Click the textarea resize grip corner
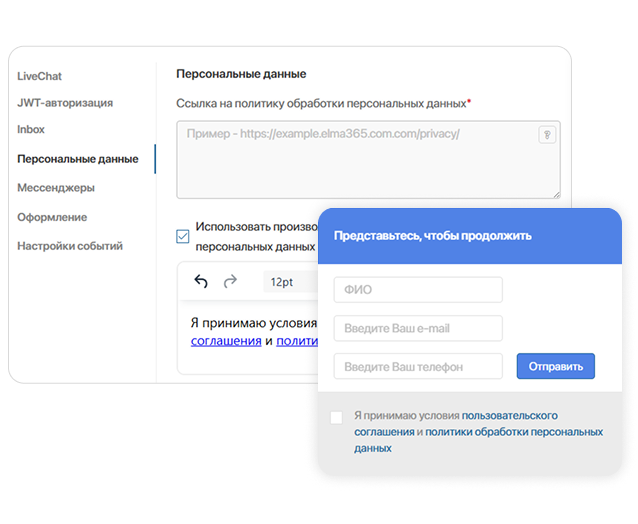This screenshot has height=524, width=638. pos(557,195)
